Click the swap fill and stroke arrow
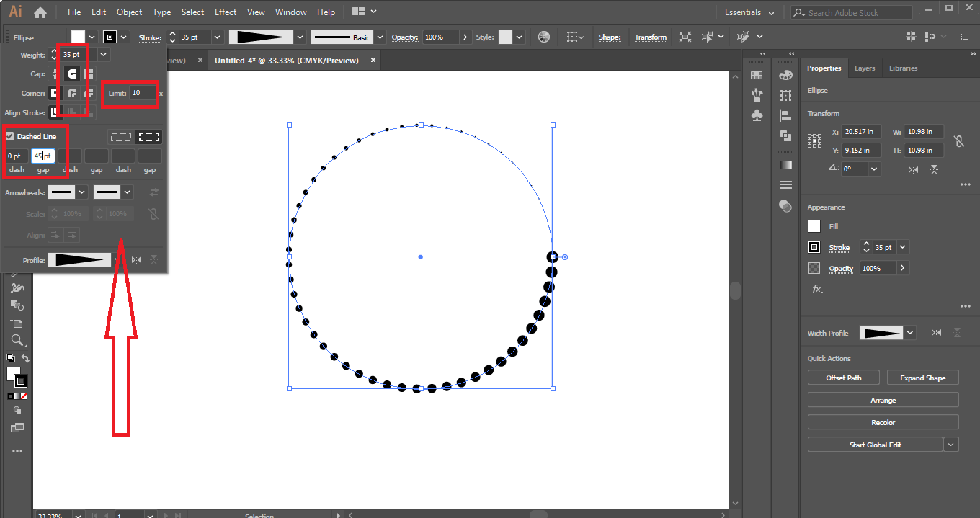Image resolution: width=980 pixels, height=518 pixels. (x=26, y=358)
